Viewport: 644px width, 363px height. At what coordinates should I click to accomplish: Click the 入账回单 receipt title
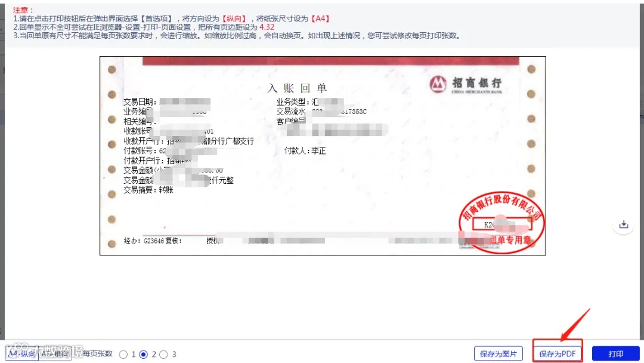tap(297, 88)
